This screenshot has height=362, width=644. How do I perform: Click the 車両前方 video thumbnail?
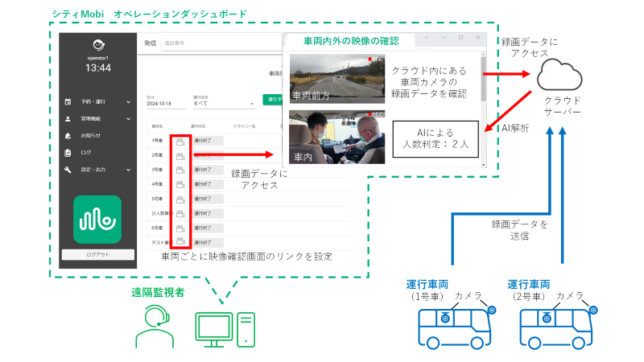tap(337, 79)
